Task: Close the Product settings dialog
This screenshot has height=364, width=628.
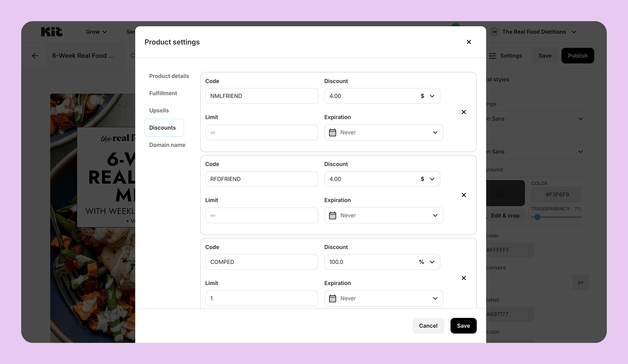Action: [469, 42]
